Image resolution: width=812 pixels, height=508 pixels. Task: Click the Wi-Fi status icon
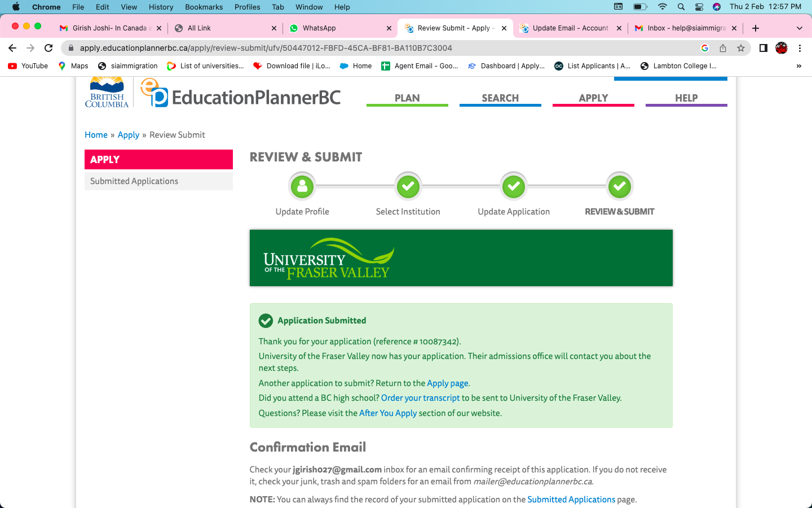coord(663,7)
